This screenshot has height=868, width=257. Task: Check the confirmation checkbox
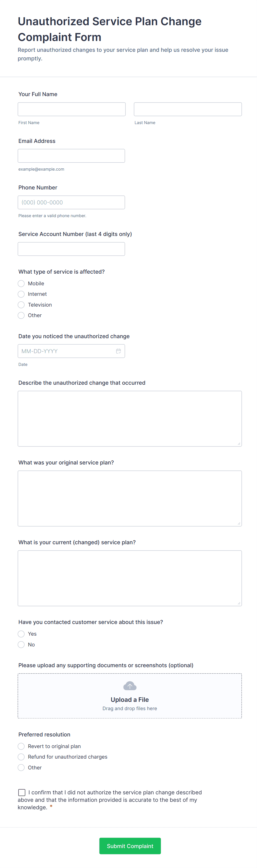[x=22, y=792]
